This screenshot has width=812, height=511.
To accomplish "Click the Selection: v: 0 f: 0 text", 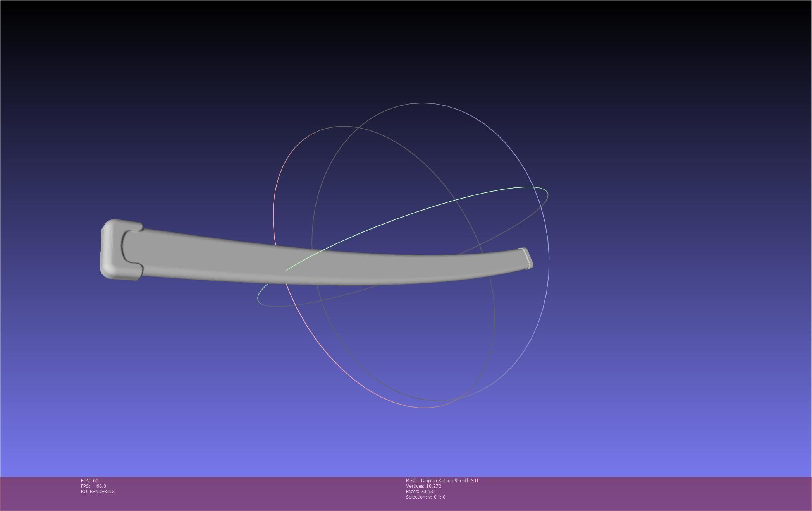I will pos(425,497).
